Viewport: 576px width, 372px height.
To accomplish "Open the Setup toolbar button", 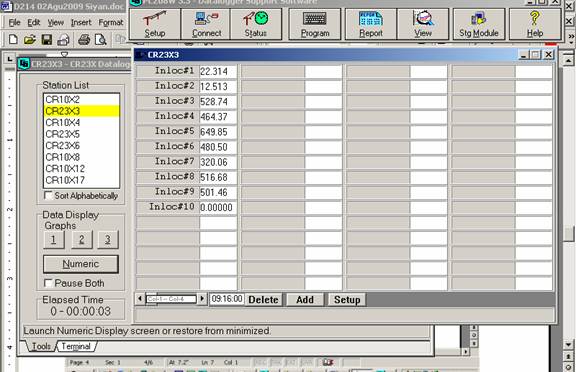I will pos(155,24).
